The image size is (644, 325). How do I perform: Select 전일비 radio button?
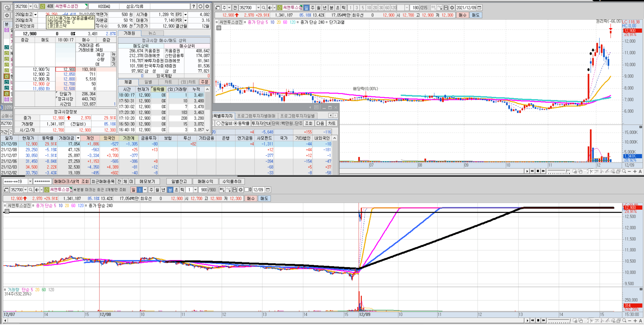pyautogui.click(x=219, y=123)
